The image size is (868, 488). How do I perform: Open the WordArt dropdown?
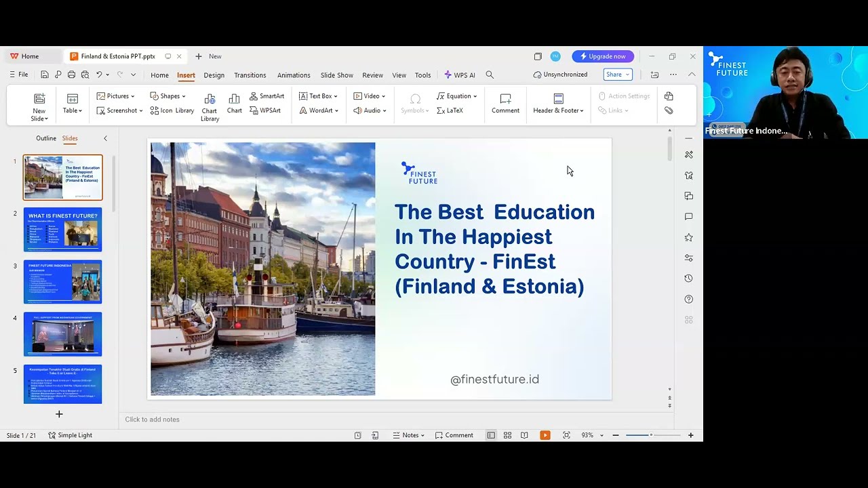[x=319, y=110]
